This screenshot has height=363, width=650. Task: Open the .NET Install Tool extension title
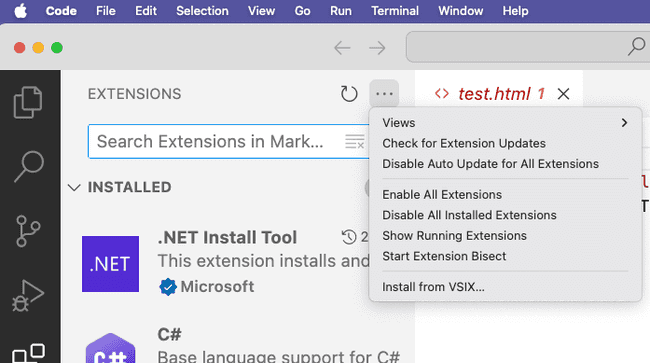coord(227,238)
